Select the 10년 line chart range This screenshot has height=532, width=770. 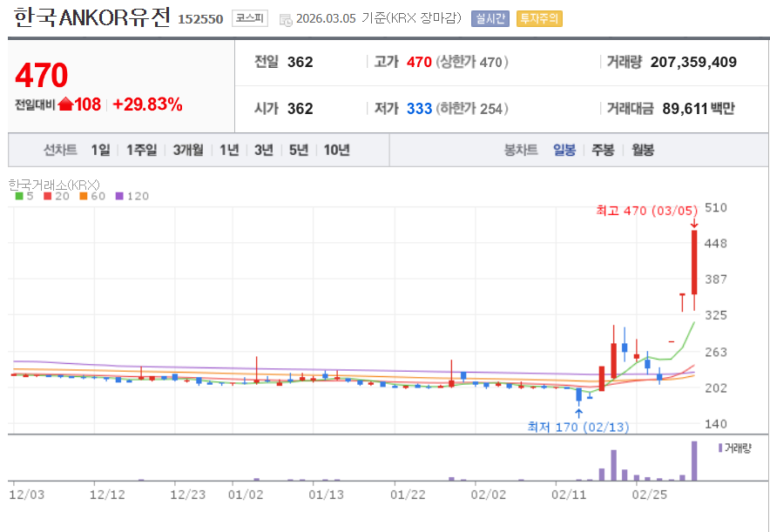tap(336, 150)
